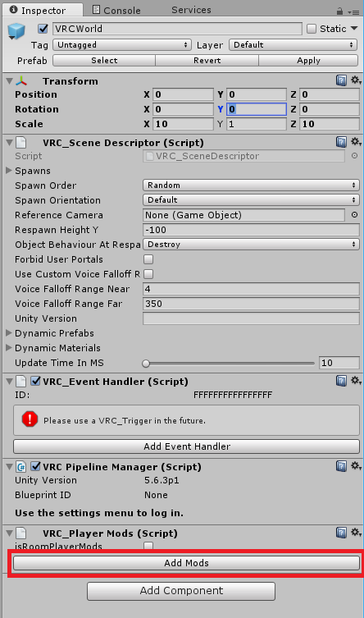
Task: Open help icon for VRC_Event Handler
Action: (342, 381)
